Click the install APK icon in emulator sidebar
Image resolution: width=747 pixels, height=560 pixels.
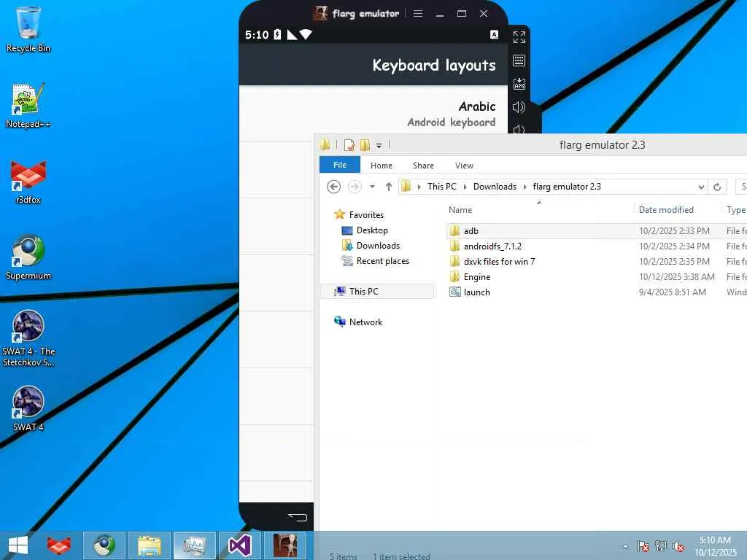[519, 84]
